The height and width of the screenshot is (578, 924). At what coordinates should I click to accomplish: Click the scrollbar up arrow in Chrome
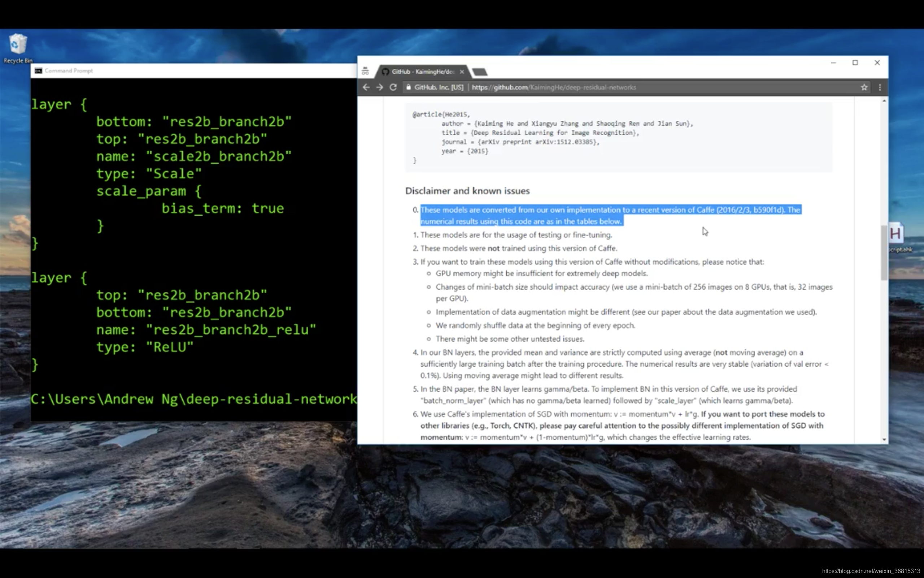click(884, 101)
